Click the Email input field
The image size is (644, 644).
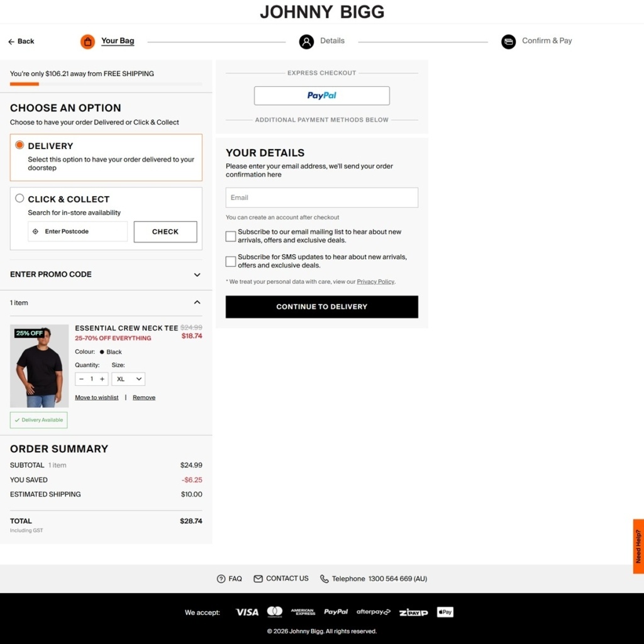click(x=321, y=197)
